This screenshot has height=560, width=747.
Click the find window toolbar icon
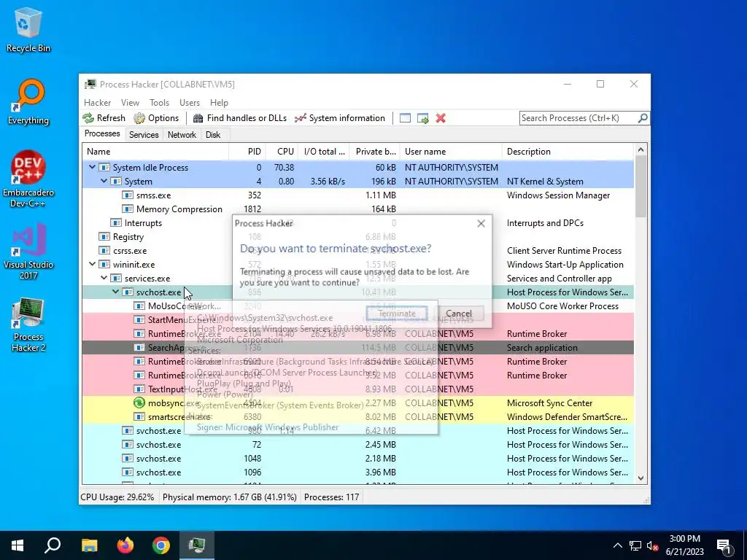click(405, 118)
